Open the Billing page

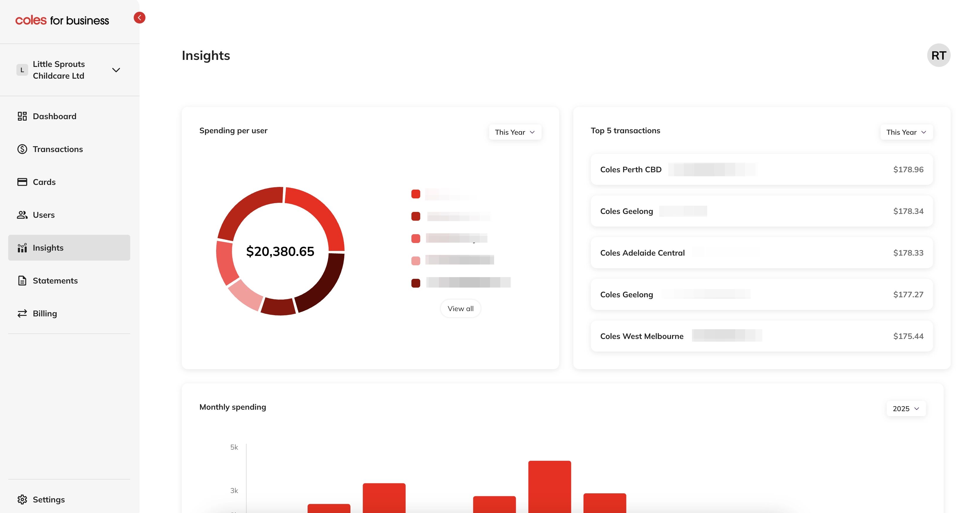point(69,313)
